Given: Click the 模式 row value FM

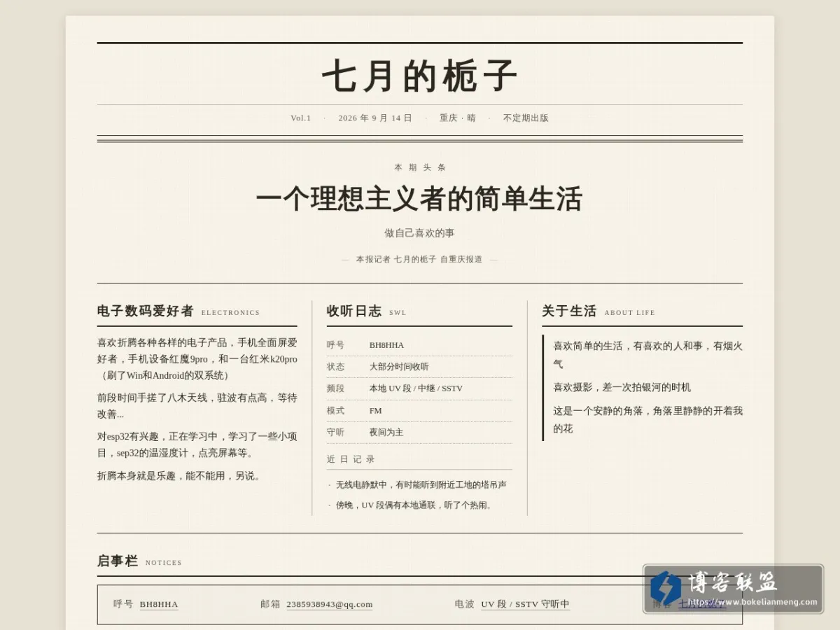Looking at the screenshot, I should tap(375, 411).
